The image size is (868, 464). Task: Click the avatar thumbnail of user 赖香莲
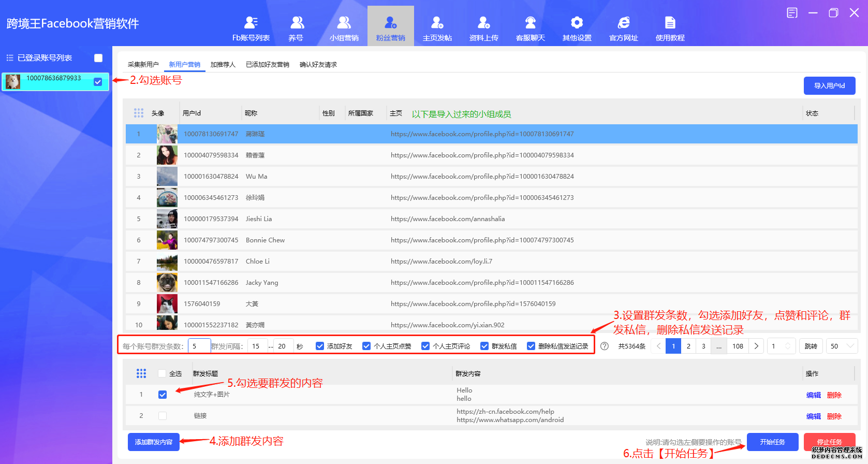coord(167,155)
